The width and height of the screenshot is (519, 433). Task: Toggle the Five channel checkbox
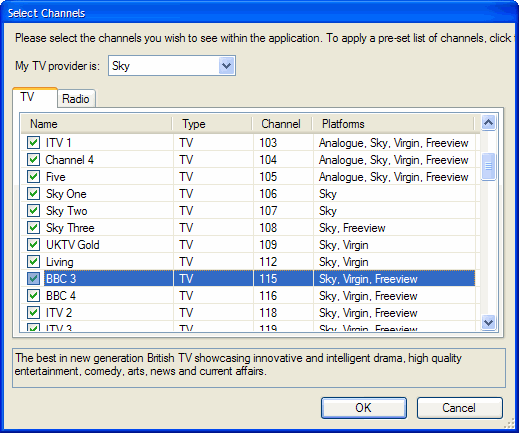(x=33, y=177)
